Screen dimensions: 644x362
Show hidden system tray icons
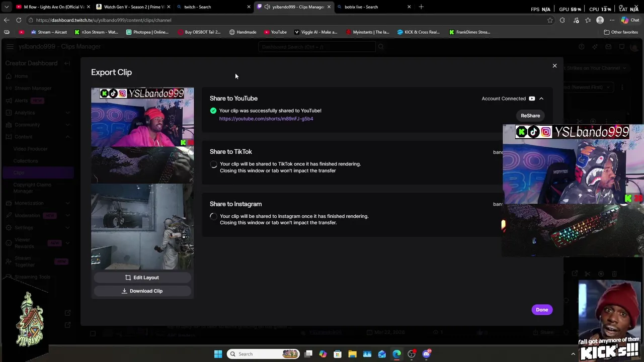pos(573,354)
